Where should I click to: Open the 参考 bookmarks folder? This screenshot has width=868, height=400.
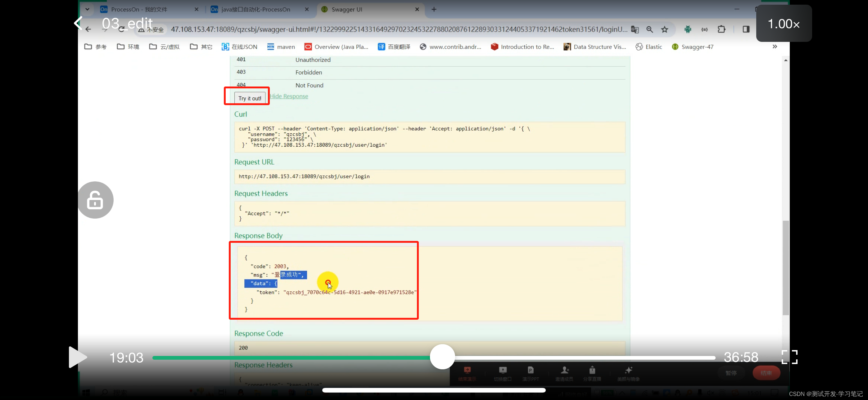click(95, 47)
